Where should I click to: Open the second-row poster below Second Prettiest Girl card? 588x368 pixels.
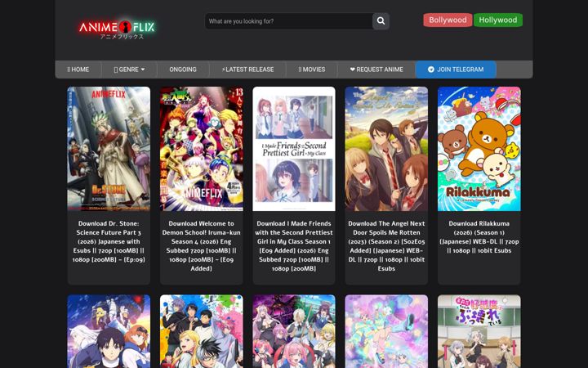pos(294,331)
